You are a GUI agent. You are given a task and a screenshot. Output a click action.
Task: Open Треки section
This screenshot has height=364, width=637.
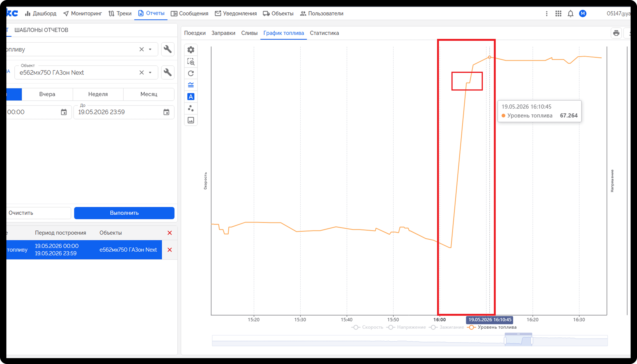click(x=120, y=14)
